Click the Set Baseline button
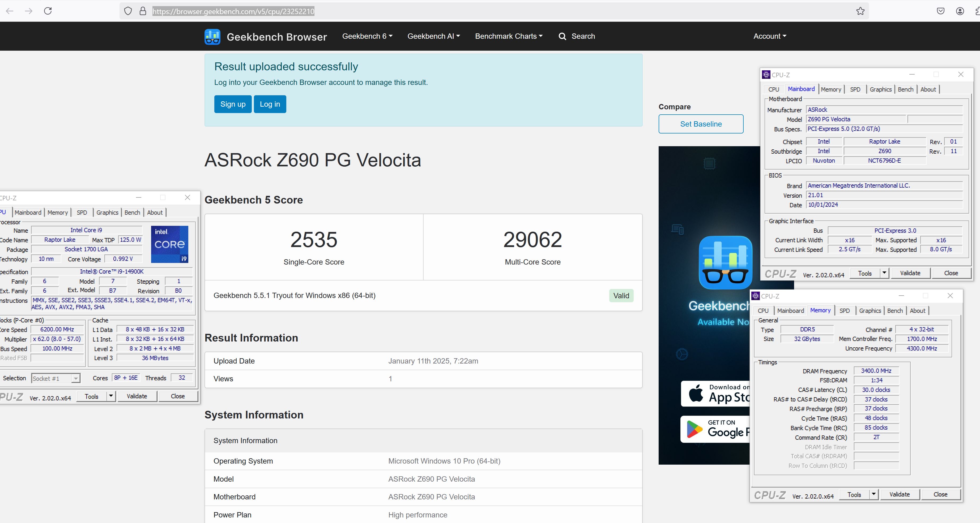Viewport: 980px width, 523px height. [701, 124]
